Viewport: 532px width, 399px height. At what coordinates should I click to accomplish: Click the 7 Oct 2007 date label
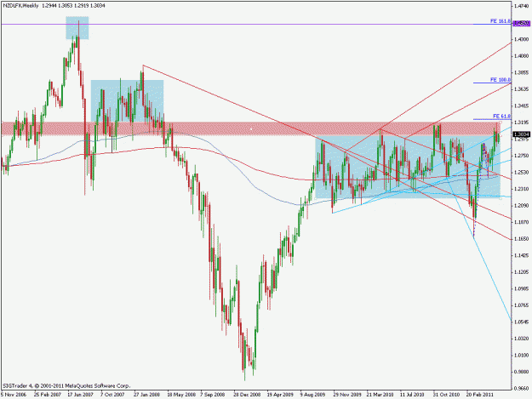(x=112, y=395)
